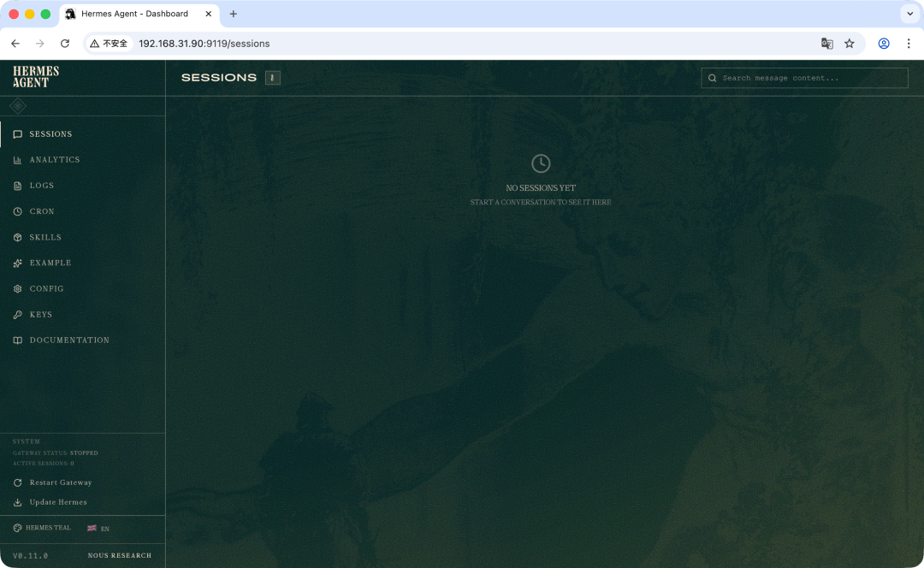This screenshot has height=568, width=924.
Task: Click the Config gear icon
Action: [18, 289]
